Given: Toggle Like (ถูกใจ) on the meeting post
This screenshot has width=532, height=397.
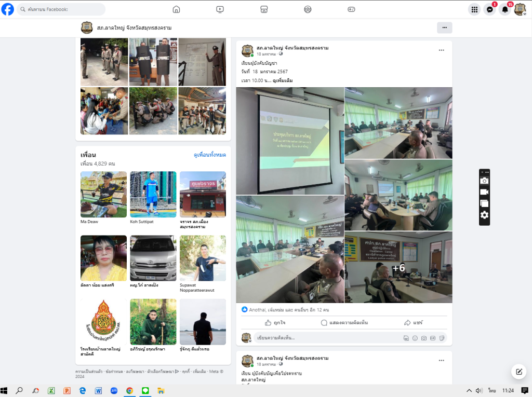Looking at the screenshot, I should point(275,322).
